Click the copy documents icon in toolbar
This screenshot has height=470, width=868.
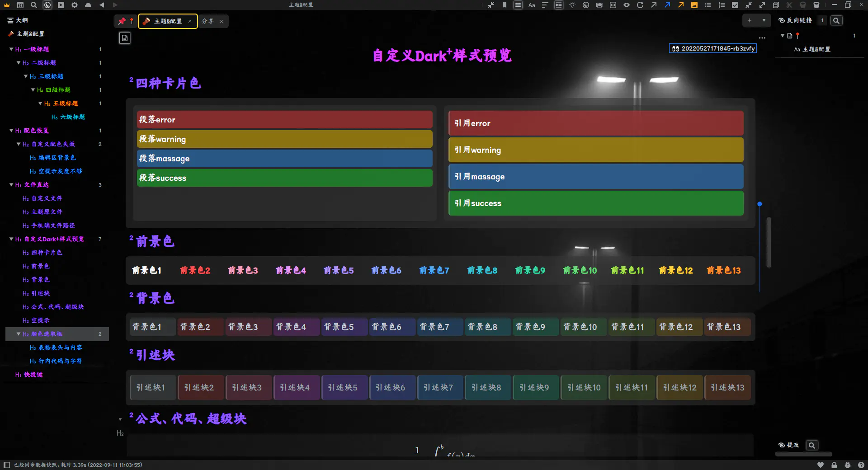[x=776, y=5]
